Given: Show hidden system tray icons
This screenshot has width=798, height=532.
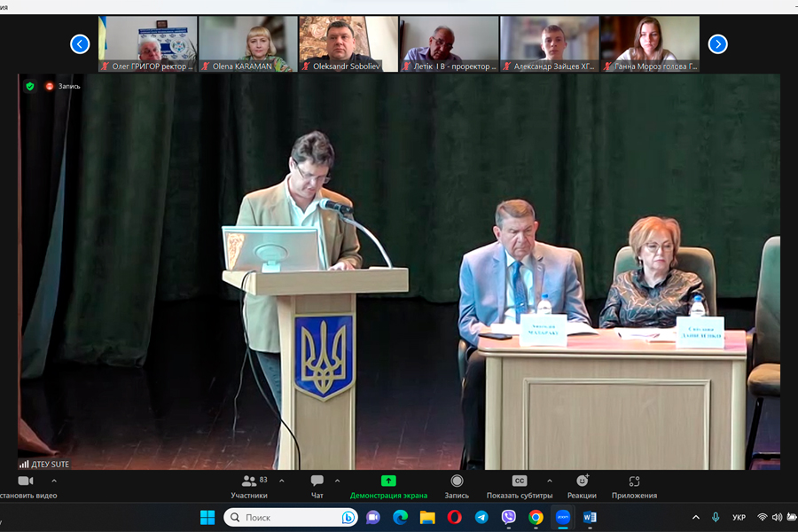Looking at the screenshot, I should (696, 518).
